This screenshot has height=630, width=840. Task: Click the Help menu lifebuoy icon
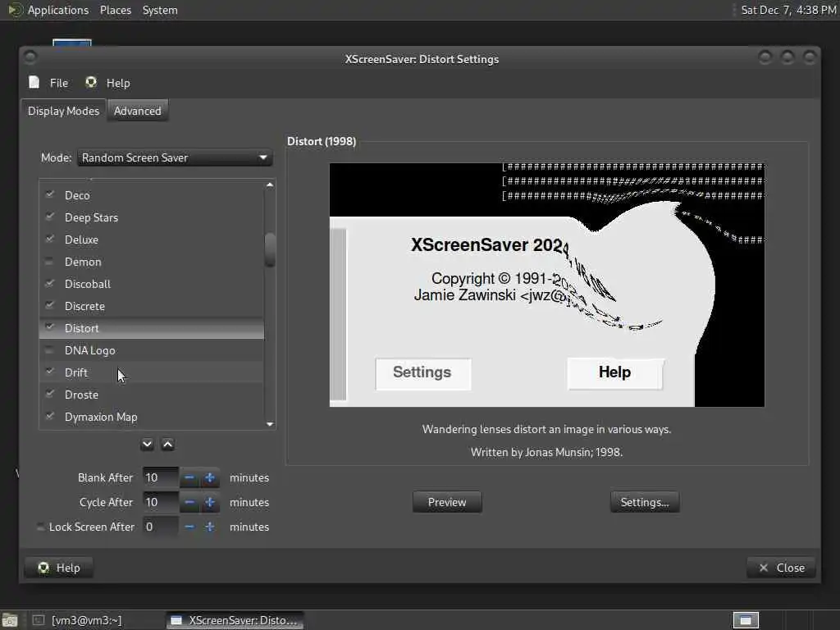(x=91, y=82)
